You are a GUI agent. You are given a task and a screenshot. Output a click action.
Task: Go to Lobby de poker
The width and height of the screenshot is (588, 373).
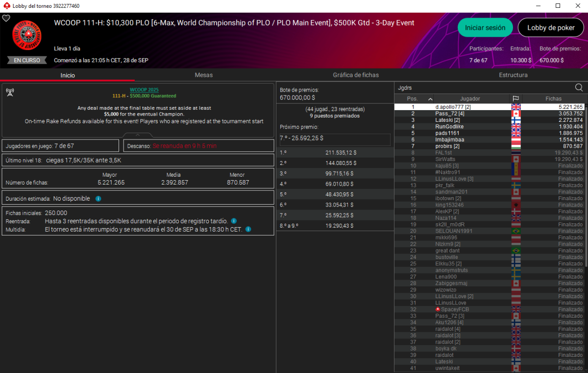point(551,28)
